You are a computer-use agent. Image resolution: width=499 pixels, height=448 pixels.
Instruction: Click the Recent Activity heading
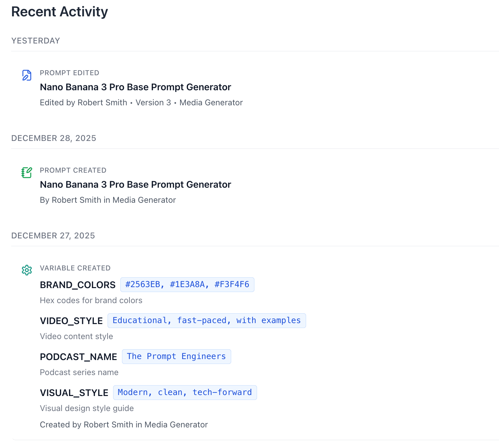pyautogui.click(x=59, y=11)
